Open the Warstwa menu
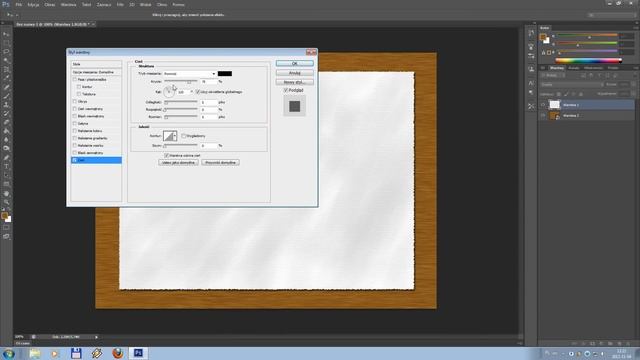640x360 pixels. [x=68, y=4]
